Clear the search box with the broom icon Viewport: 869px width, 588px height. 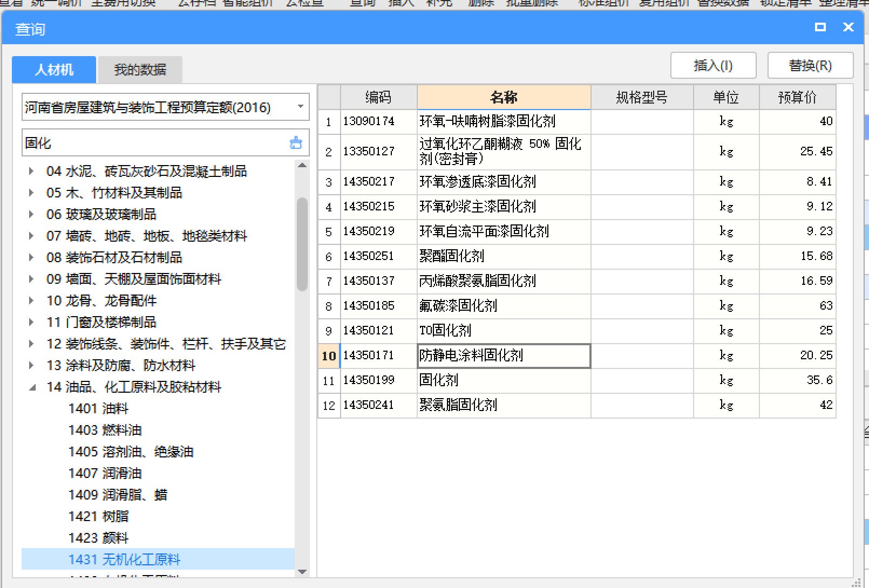coord(296,143)
